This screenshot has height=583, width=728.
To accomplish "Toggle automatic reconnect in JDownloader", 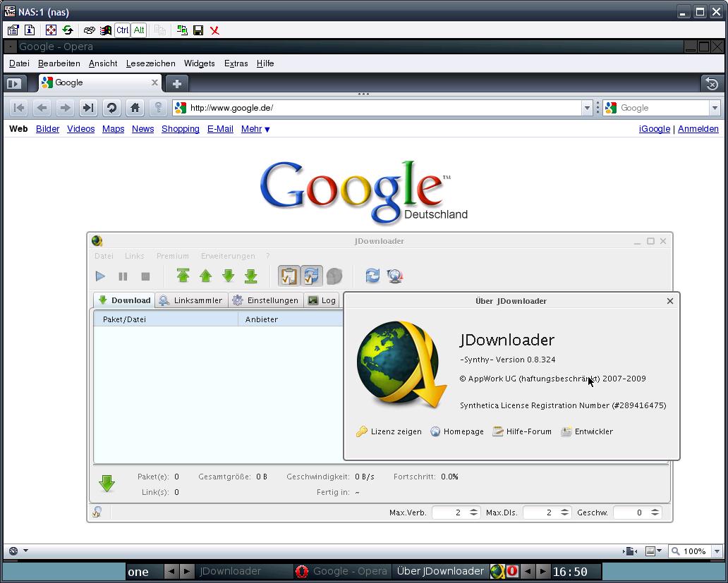I will [312, 276].
